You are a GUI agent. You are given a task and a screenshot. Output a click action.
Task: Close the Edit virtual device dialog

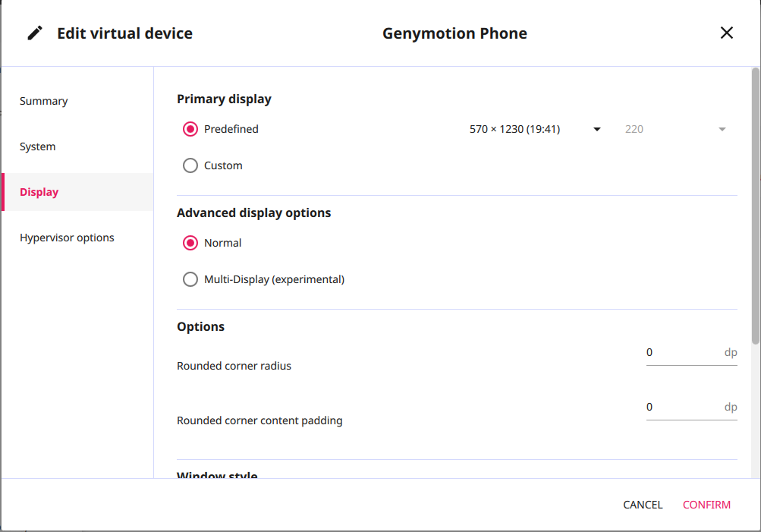[726, 33]
